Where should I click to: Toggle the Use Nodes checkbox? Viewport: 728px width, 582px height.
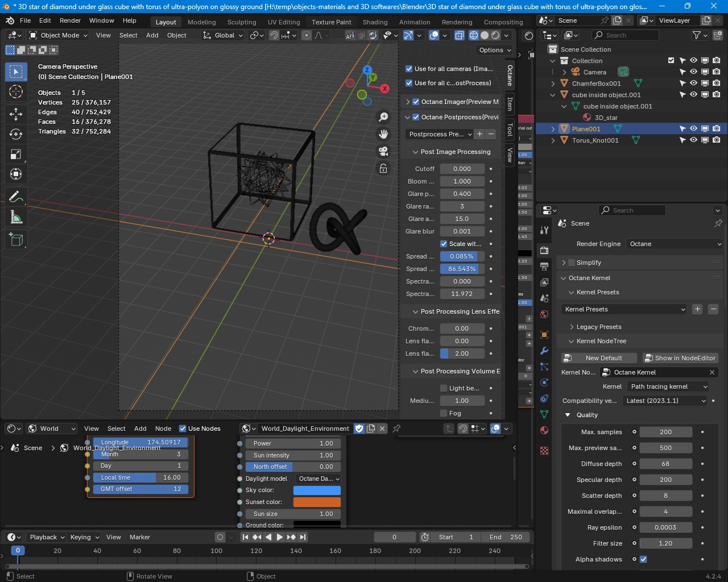coord(183,429)
